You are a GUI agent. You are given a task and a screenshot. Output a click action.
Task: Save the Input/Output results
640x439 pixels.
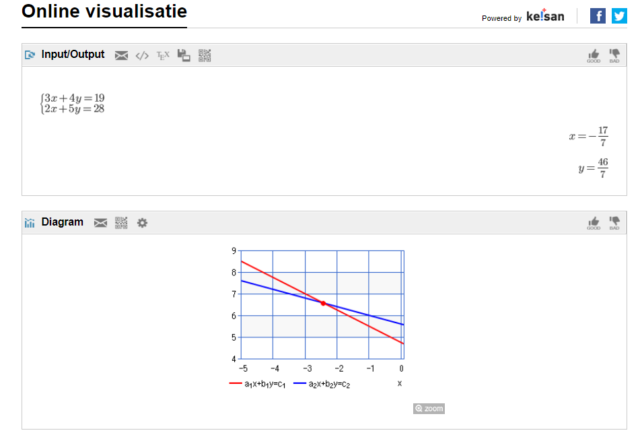(x=184, y=55)
